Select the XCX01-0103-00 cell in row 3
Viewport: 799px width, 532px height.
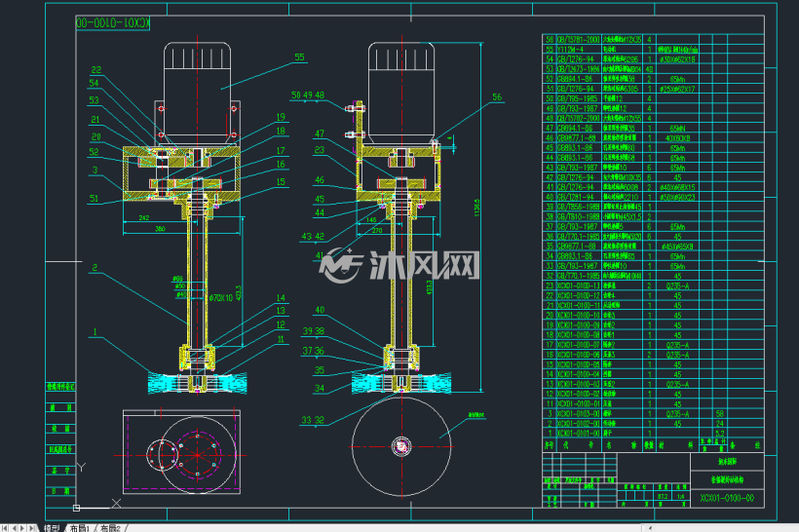[x=579, y=414]
